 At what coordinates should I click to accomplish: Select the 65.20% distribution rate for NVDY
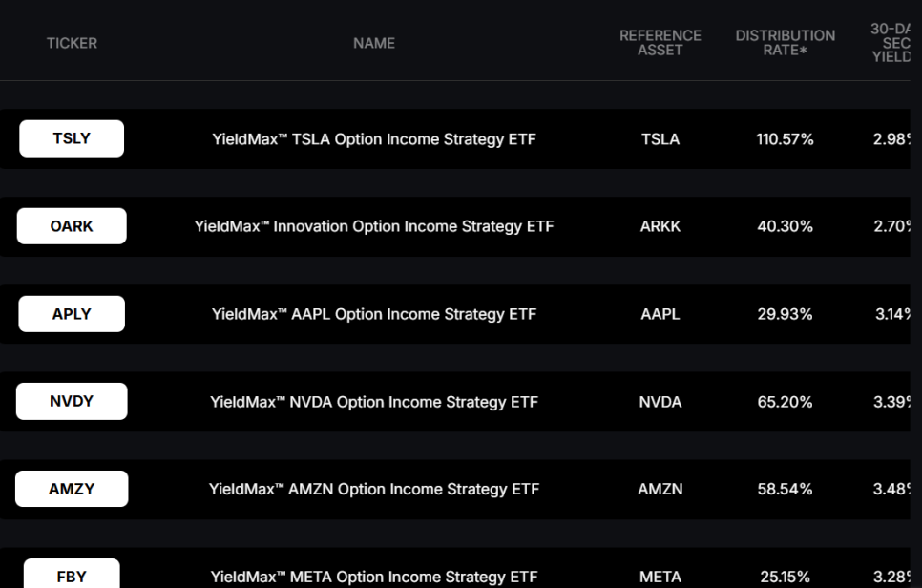coord(785,402)
